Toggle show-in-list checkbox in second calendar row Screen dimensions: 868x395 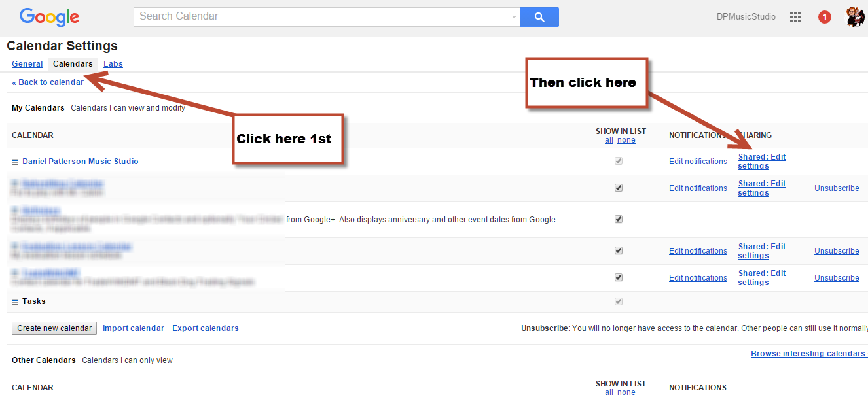point(619,188)
